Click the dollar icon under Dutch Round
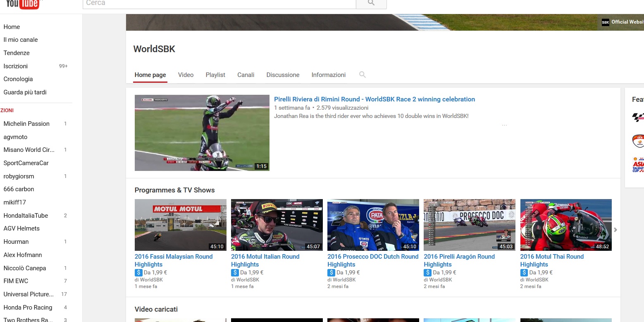Image resolution: width=644 pixels, height=322 pixels. [x=331, y=272]
